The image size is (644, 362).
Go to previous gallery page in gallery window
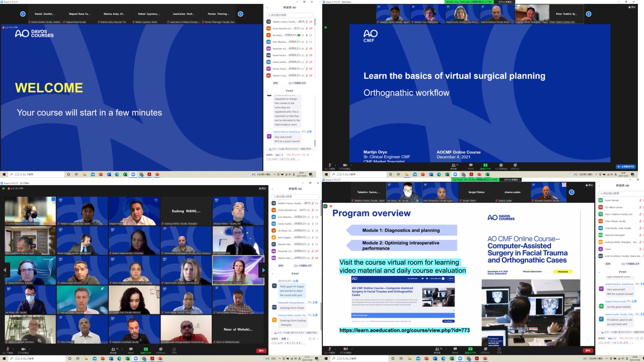click(5, 270)
